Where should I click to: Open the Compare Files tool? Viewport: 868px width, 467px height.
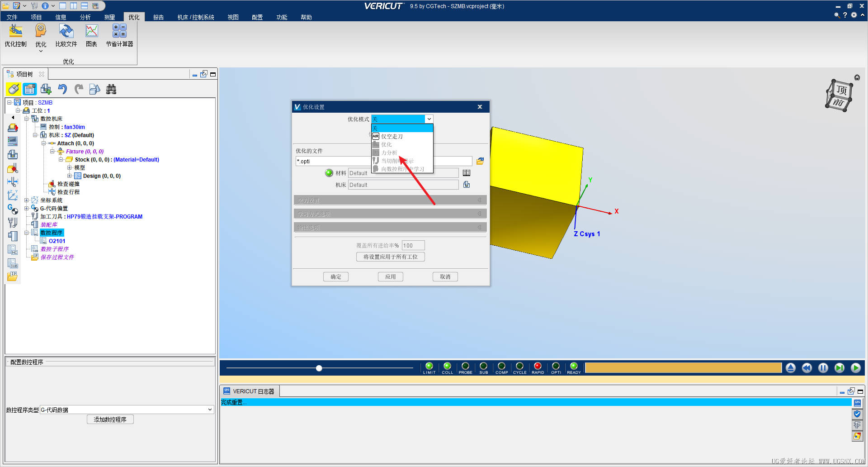coord(66,35)
